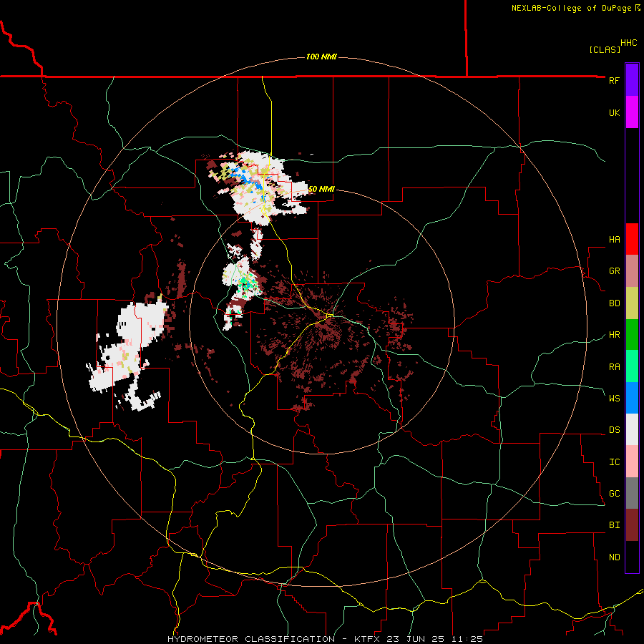This screenshot has width=644, height=644.
Task: Click the purple RF color swatch
Action: pyautogui.click(x=632, y=80)
